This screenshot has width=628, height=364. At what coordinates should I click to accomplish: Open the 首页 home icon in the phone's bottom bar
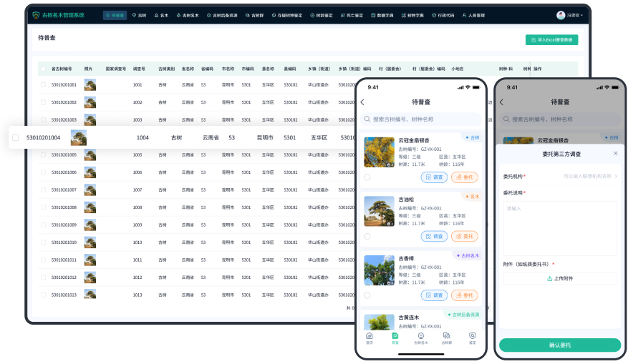click(x=369, y=337)
